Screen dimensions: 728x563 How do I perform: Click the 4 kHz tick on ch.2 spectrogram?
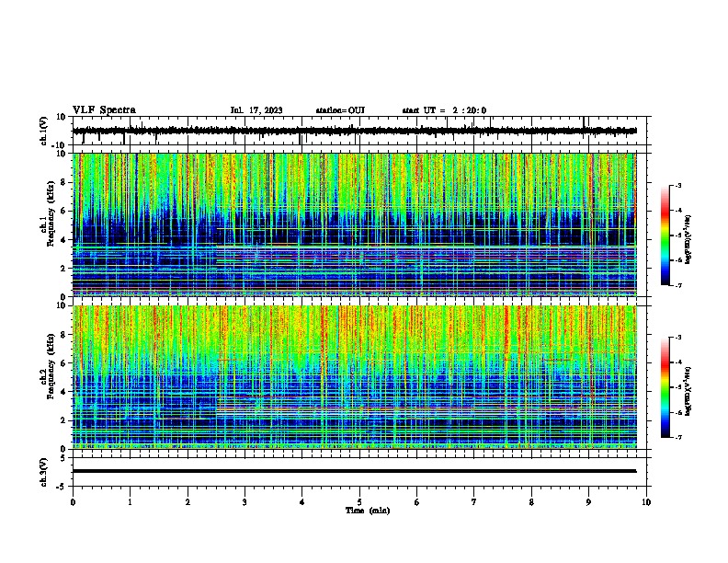click(63, 392)
